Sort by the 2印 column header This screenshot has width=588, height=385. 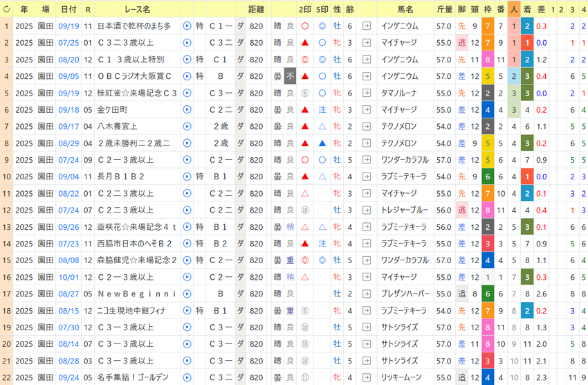[305, 10]
